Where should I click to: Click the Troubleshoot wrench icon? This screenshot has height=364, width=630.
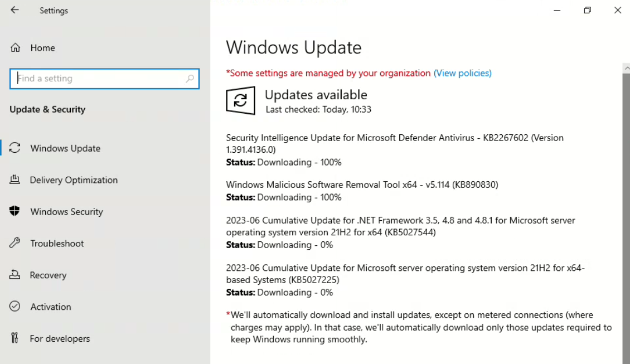15,243
